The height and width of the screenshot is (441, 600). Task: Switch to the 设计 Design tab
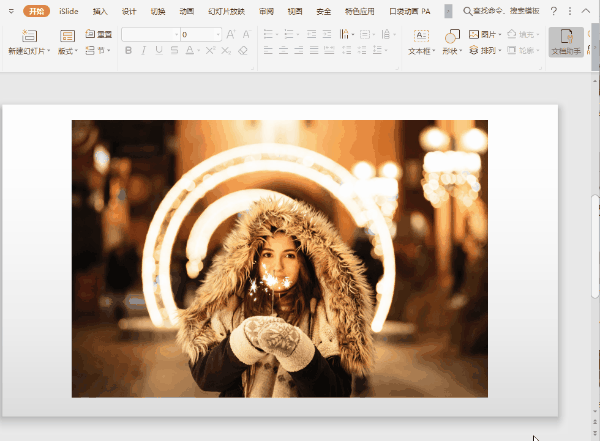129,11
